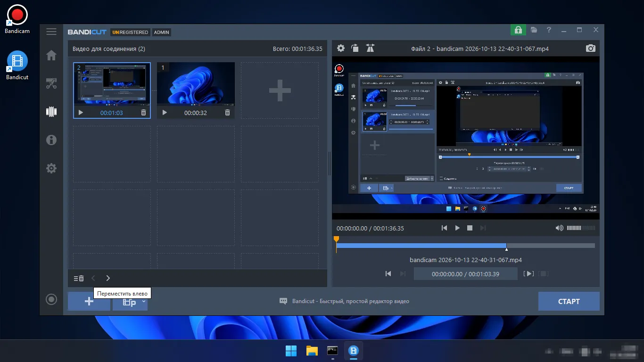The height and width of the screenshot is (362, 644).
Task: Open Settings gear in the left sidebar
Action: [x=51, y=168]
